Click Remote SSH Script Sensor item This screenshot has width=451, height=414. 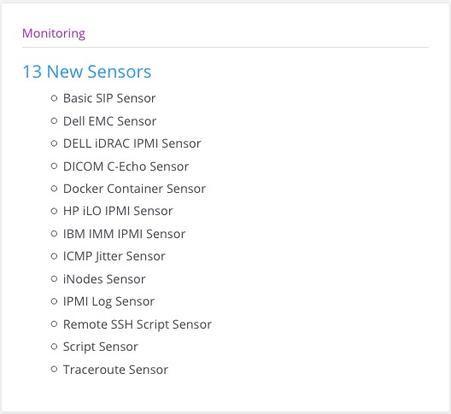137,324
